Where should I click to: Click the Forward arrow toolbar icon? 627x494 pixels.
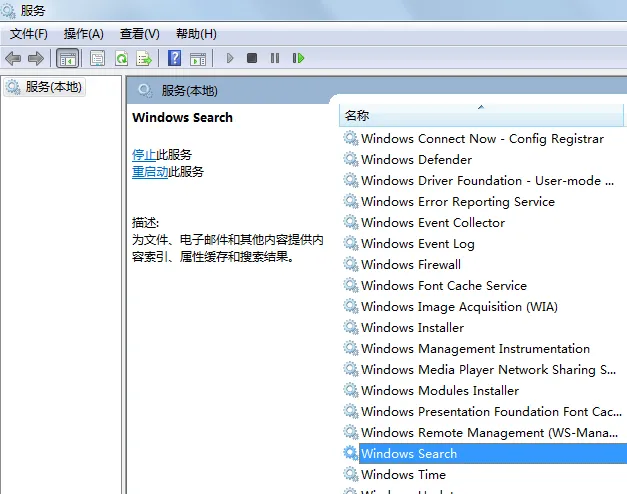click(36, 58)
